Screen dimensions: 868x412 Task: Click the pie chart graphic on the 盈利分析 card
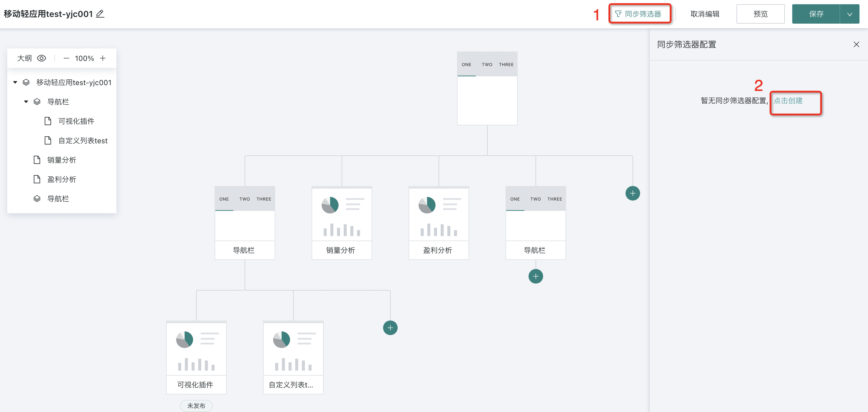427,205
